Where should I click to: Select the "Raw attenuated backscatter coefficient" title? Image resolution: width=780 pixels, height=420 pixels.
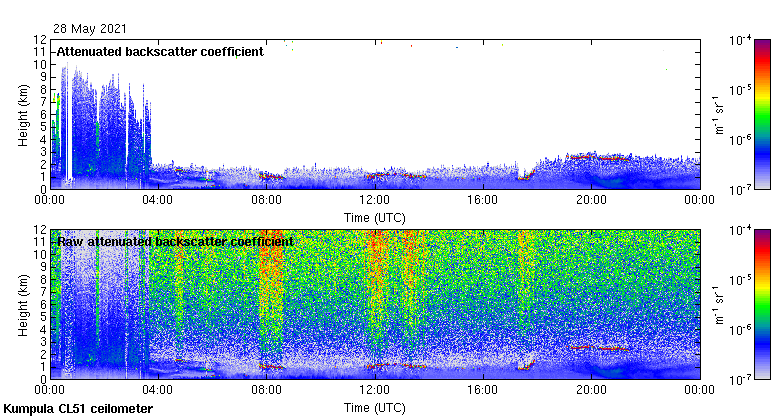[175, 242]
